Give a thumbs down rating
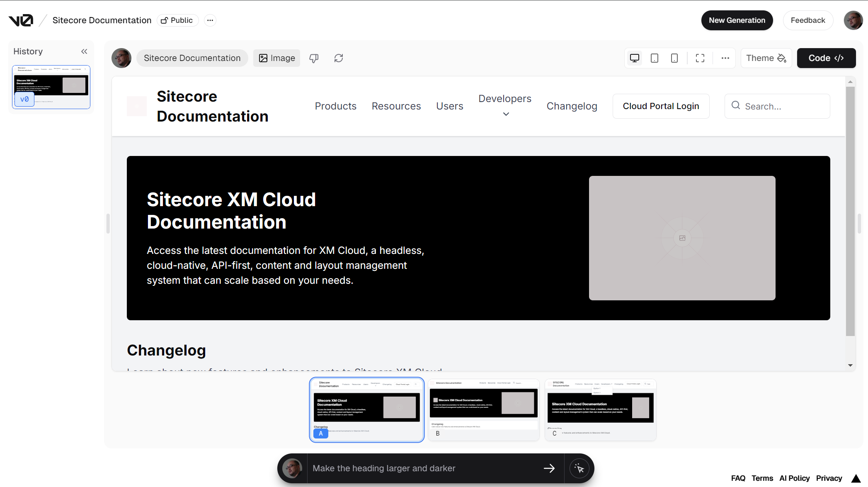Screen dimensions: 868x487 [x=314, y=58]
